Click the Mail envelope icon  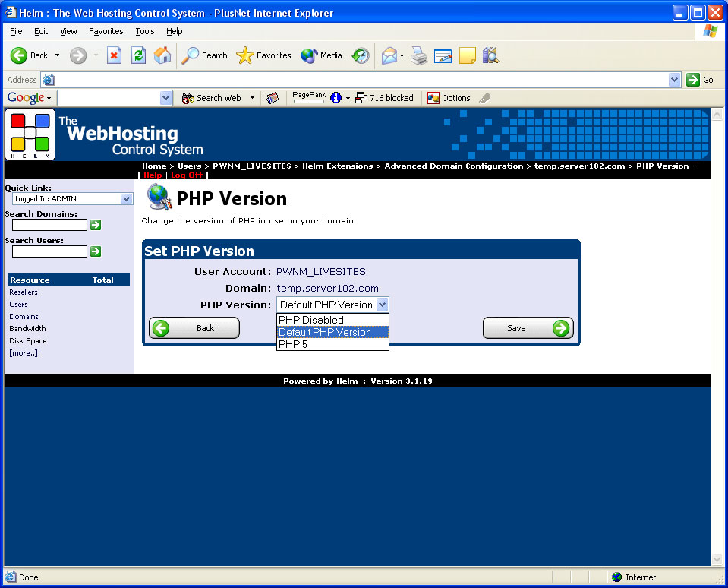pos(389,55)
